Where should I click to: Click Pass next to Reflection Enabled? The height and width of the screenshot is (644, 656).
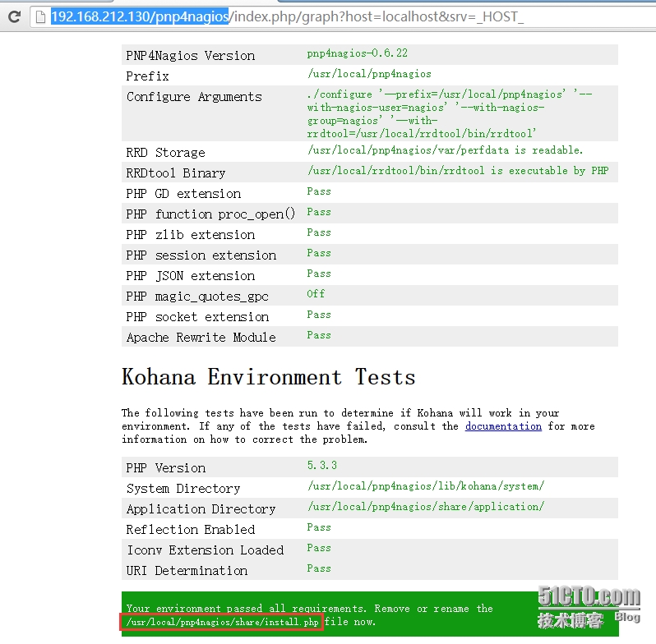[319, 527]
